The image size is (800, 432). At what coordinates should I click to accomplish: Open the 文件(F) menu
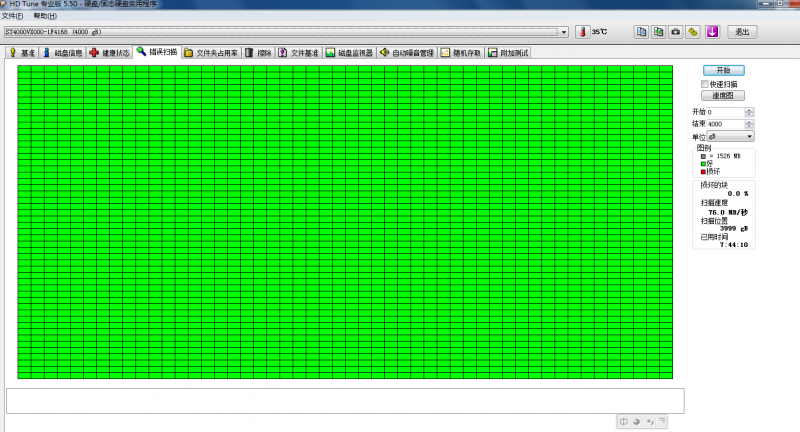[12, 16]
